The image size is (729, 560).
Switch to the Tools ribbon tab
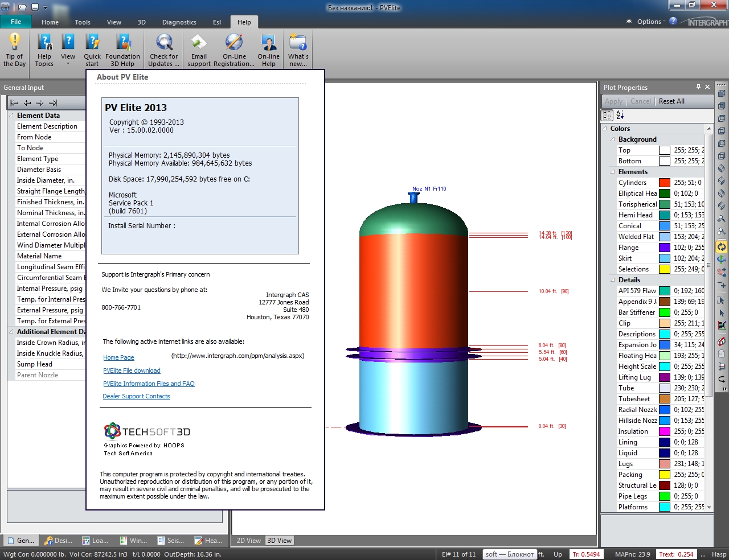tap(83, 22)
